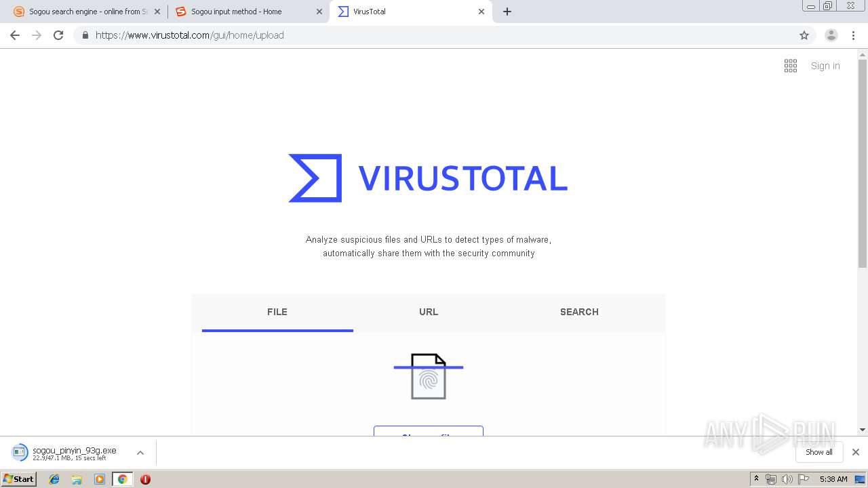The height and width of the screenshot is (488, 868).
Task: Click scrollbar down arrow
Action: pyautogui.click(x=863, y=430)
